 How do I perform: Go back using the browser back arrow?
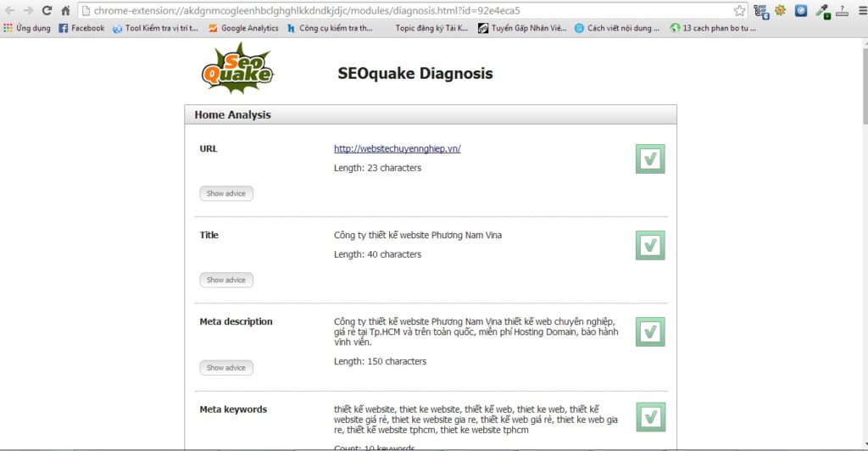[10, 10]
